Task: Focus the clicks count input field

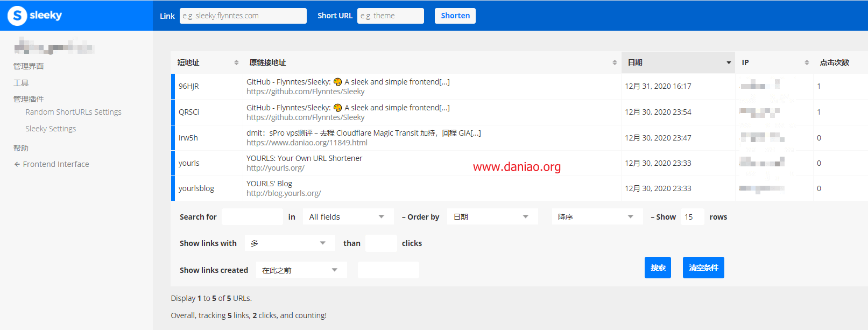Action: (x=381, y=243)
